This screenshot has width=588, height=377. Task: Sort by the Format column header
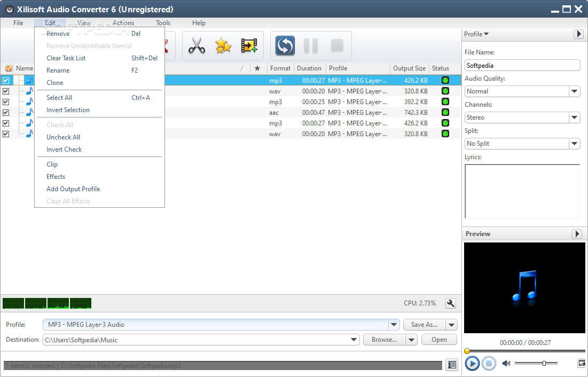pyautogui.click(x=280, y=68)
